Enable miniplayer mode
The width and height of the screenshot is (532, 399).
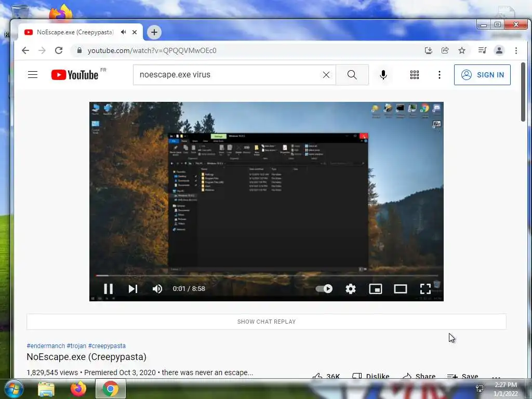[x=376, y=289]
